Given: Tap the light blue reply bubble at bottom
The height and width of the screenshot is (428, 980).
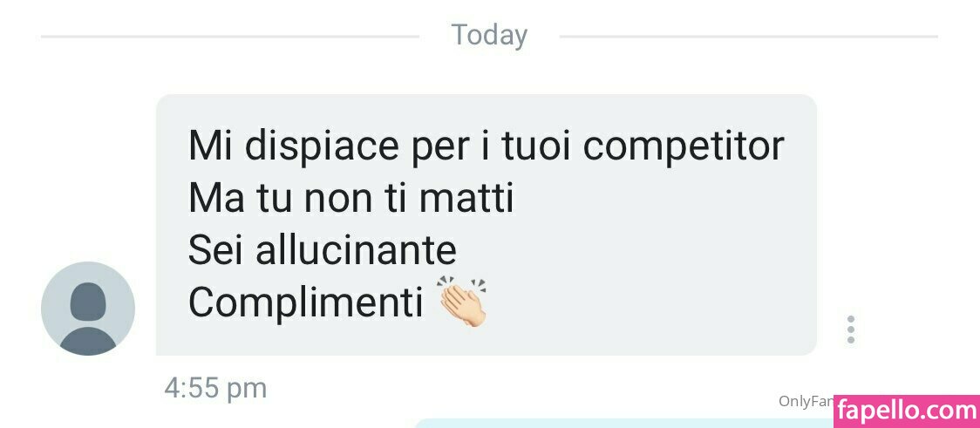Looking at the screenshot, I should point(625,424).
